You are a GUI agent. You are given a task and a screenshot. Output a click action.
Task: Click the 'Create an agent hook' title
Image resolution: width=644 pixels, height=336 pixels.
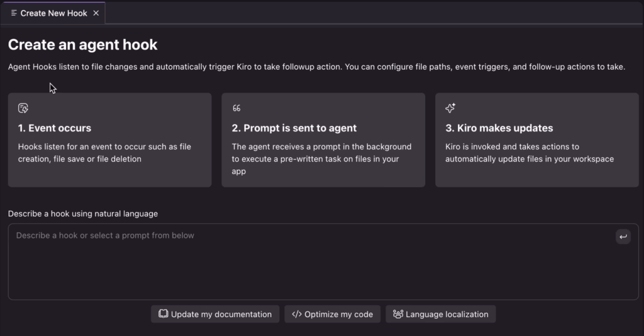click(82, 45)
